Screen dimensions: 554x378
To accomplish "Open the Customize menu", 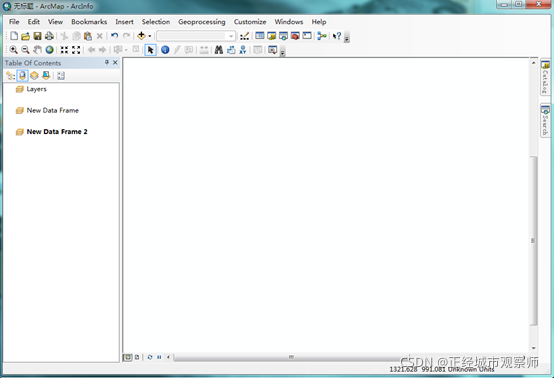I will pos(250,22).
